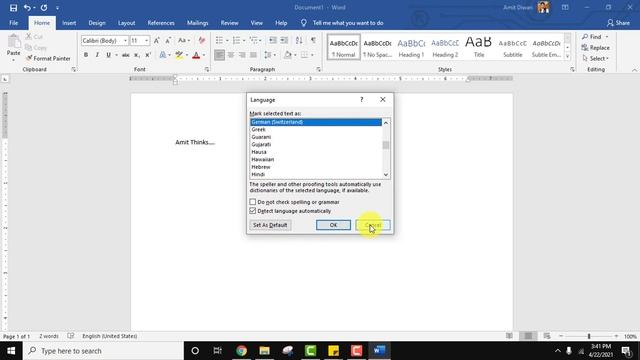Click Replace in the Editing group
640x360 pixels.
(x=596, y=48)
